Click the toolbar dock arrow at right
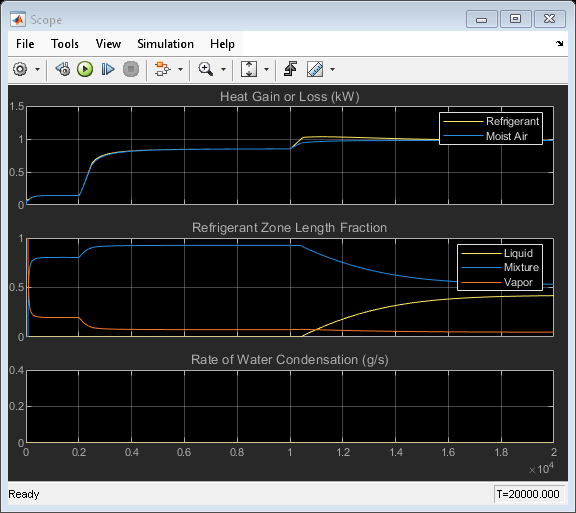 point(559,44)
